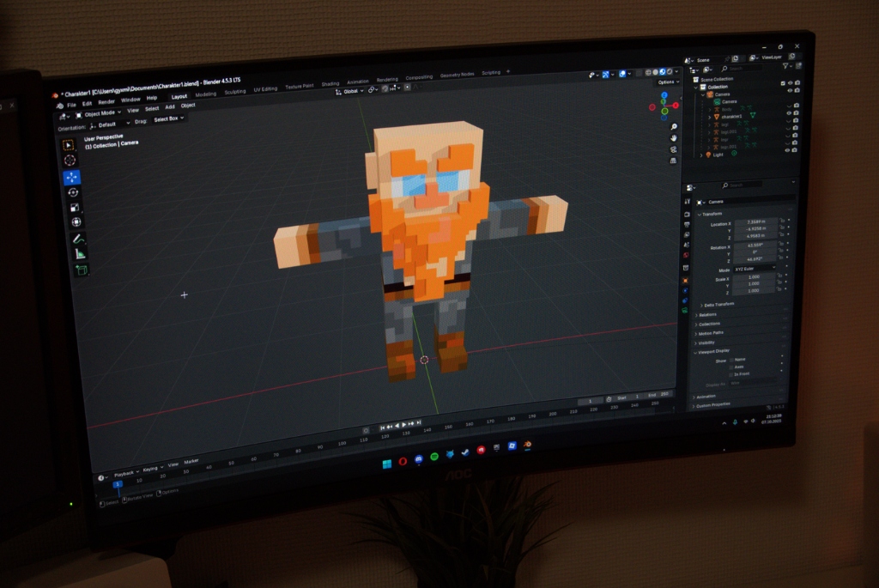Image resolution: width=879 pixels, height=588 pixels.
Task: Select the Move tool in the left toolbar
Action: click(75, 176)
